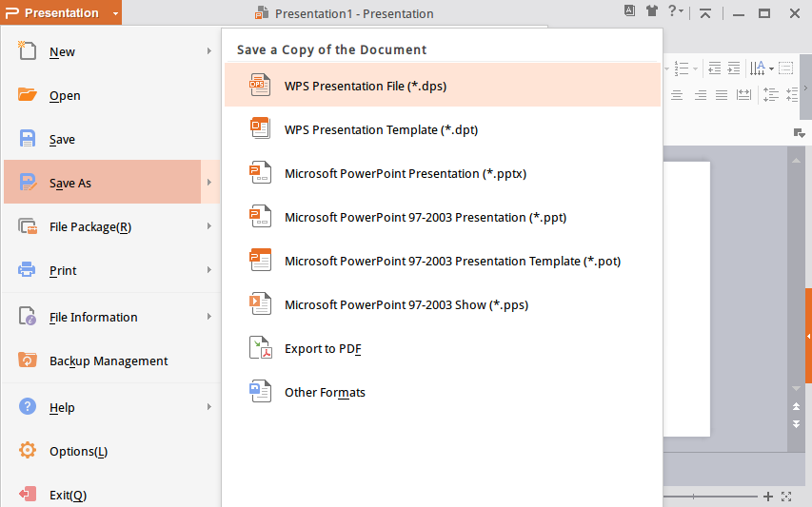Viewport: 812px width, 507px height.
Task: Expand the Print submenu arrow
Action: pos(209,269)
